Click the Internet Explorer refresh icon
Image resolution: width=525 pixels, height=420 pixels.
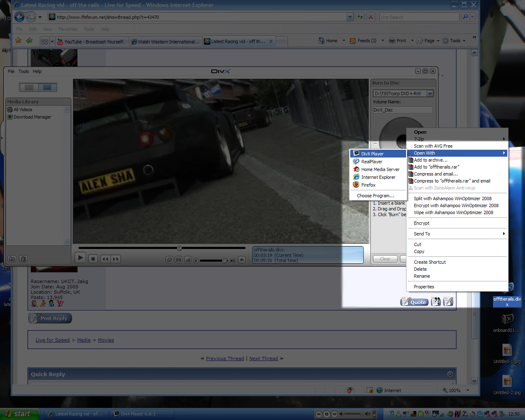[360, 17]
